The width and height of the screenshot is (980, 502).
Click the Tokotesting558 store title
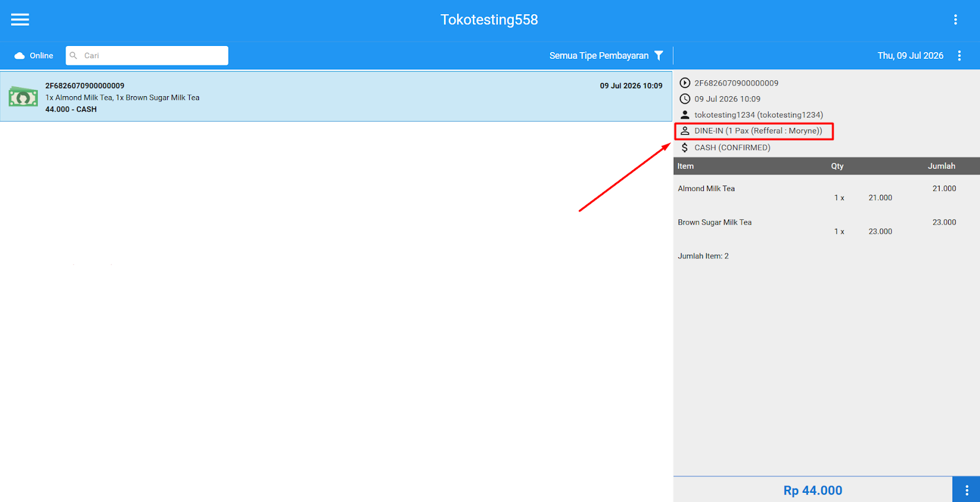489,20
